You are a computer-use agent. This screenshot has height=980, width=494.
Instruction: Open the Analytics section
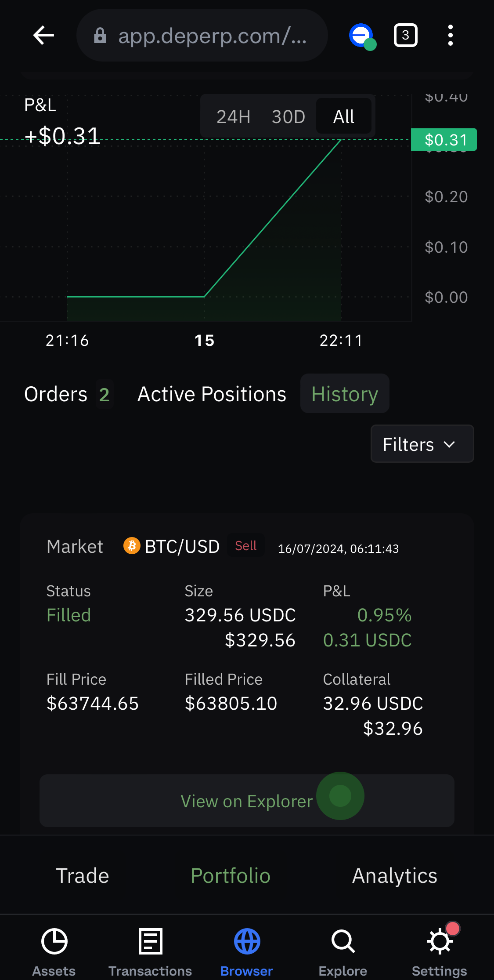[x=395, y=875]
